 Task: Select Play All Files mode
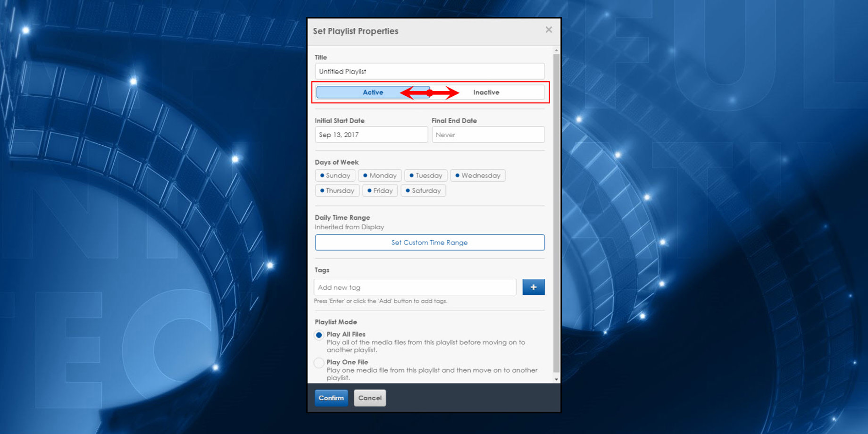coord(319,335)
